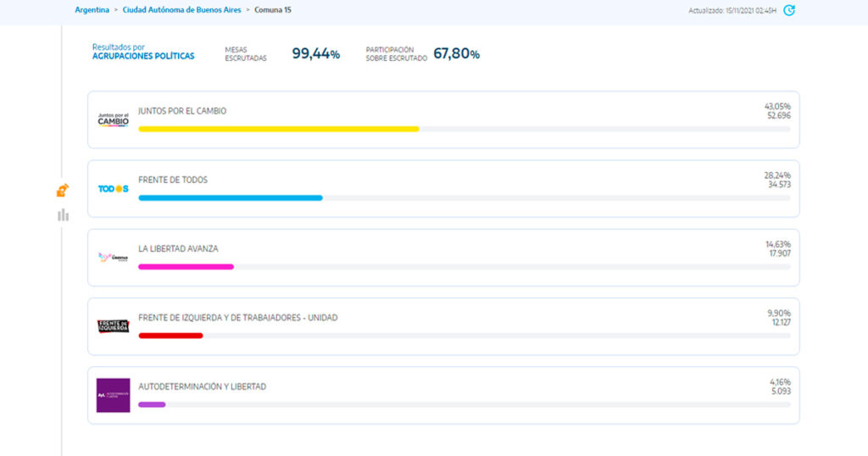Select the FRENTE DE TODOS party name
This screenshot has width=868, height=456.
pyautogui.click(x=173, y=180)
